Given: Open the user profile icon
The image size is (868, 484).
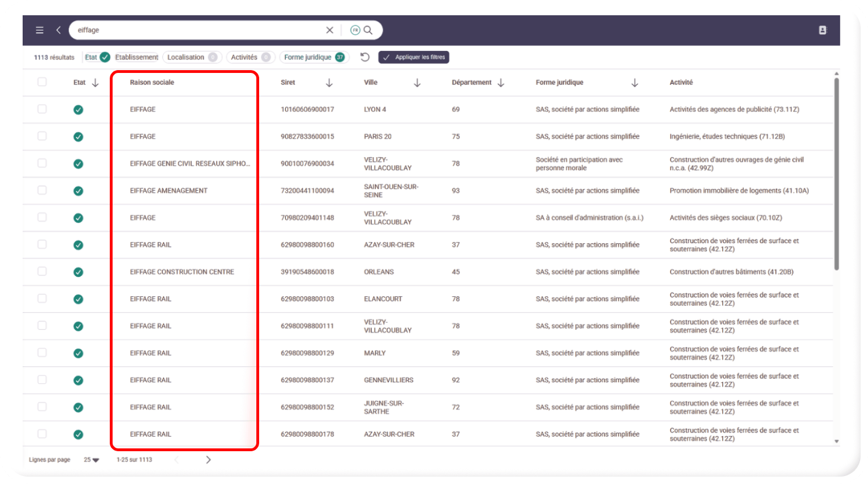Looking at the screenshot, I should click(x=822, y=30).
